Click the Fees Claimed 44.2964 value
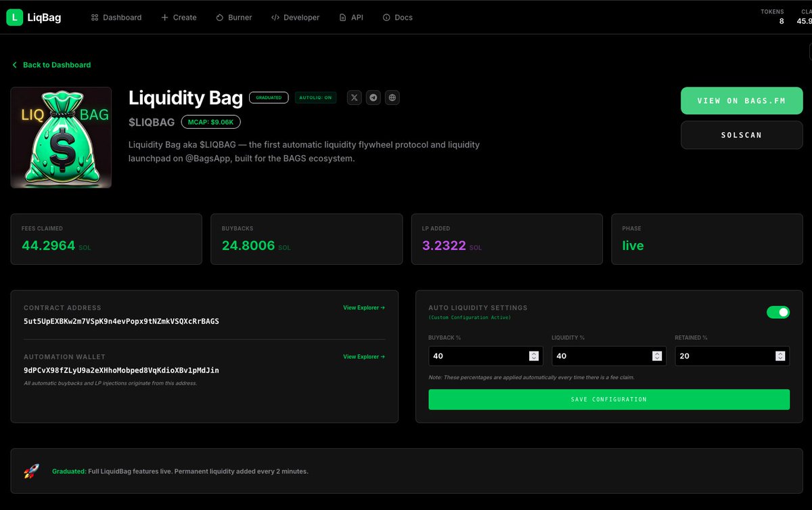The width and height of the screenshot is (812, 510). click(x=49, y=246)
